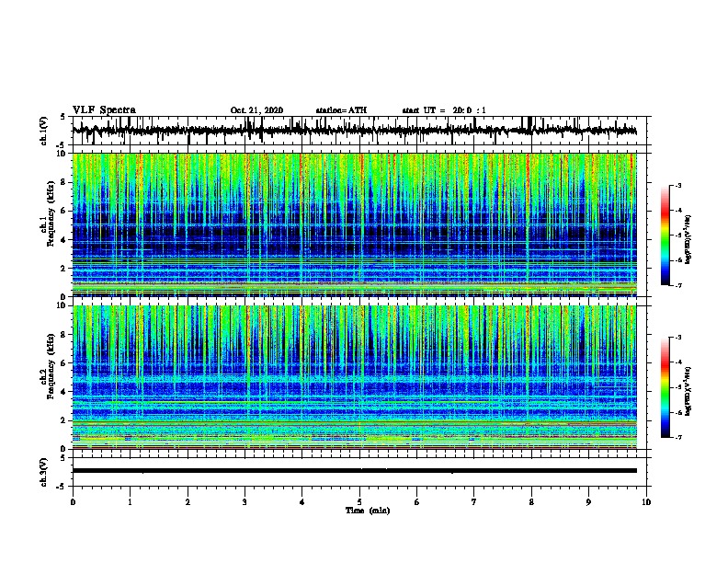Click the "7" time axis tick label
The image size is (728, 563).
coord(474,502)
